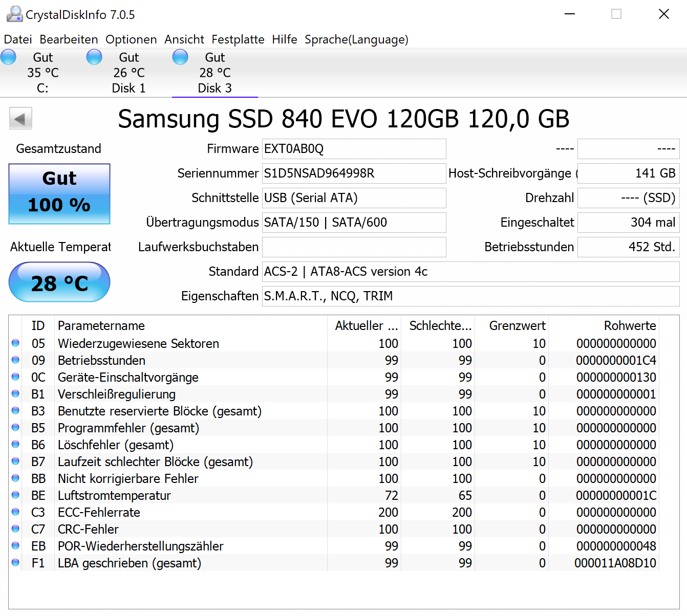This screenshot has height=616, width=687.
Task: Open the Bearbeiten menu
Action: click(x=69, y=39)
